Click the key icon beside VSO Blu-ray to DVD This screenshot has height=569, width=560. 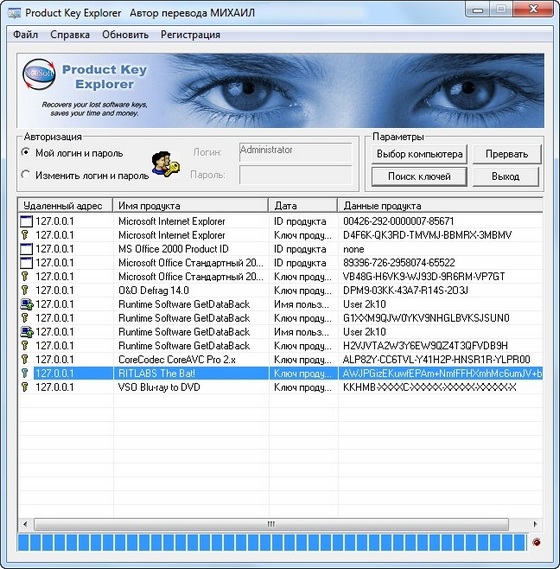coord(25,387)
